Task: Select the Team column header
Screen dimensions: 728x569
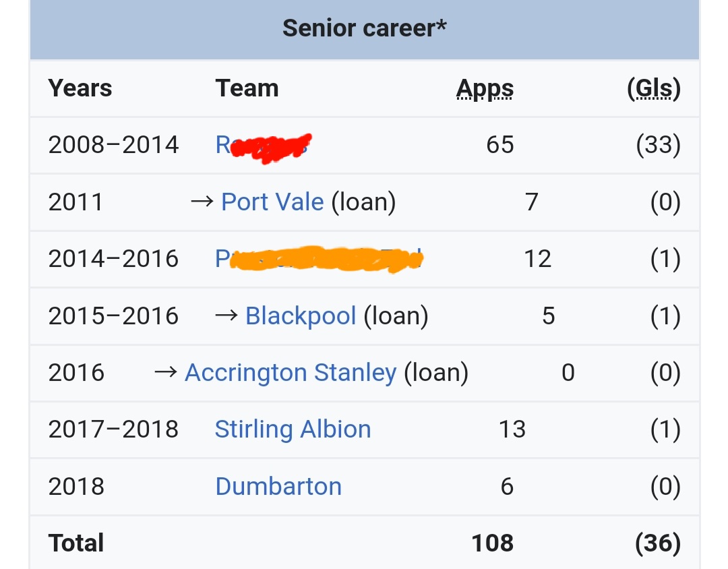Action: [247, 88]
